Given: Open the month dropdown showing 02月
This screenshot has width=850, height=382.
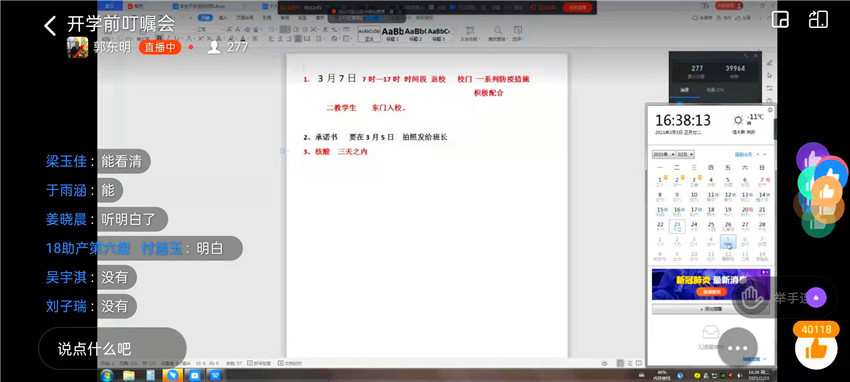Looking at the screenshot, I should pos(686,154).
